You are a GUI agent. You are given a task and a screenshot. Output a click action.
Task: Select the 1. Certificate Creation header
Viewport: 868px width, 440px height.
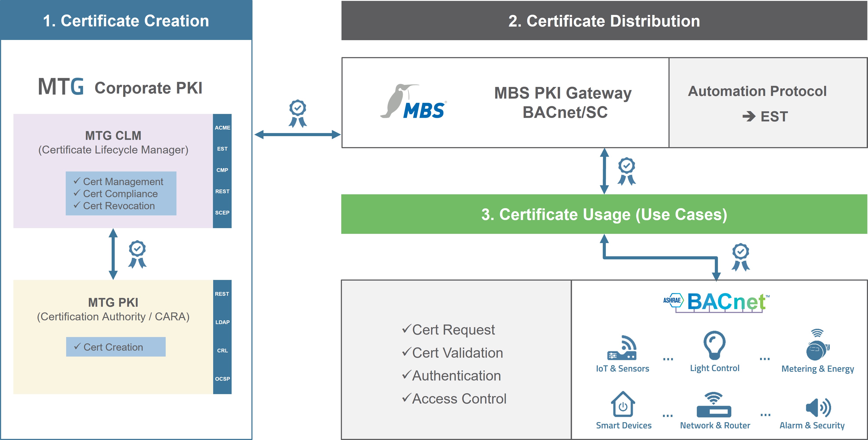click(126, 20)
